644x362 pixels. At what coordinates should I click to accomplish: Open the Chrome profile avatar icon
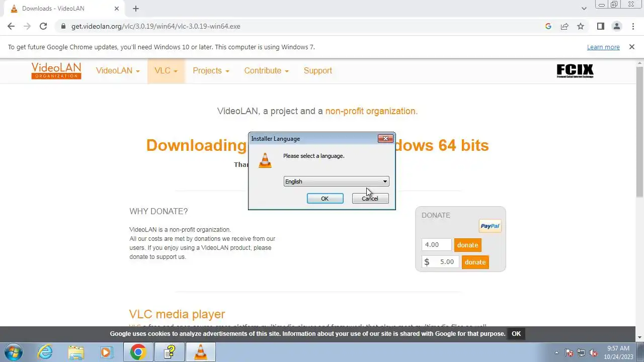tap(616, 26)
